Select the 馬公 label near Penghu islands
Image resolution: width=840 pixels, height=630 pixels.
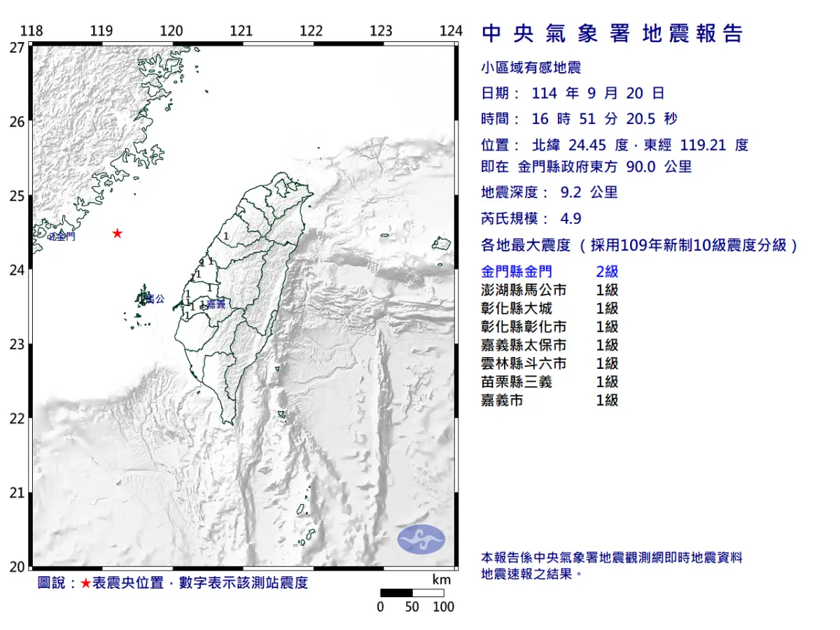point(155,299)
